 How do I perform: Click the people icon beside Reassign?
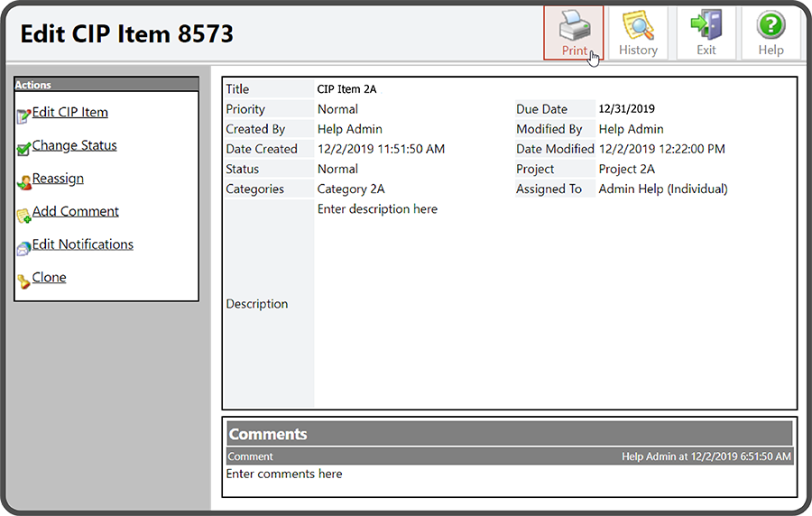[23, 181]
